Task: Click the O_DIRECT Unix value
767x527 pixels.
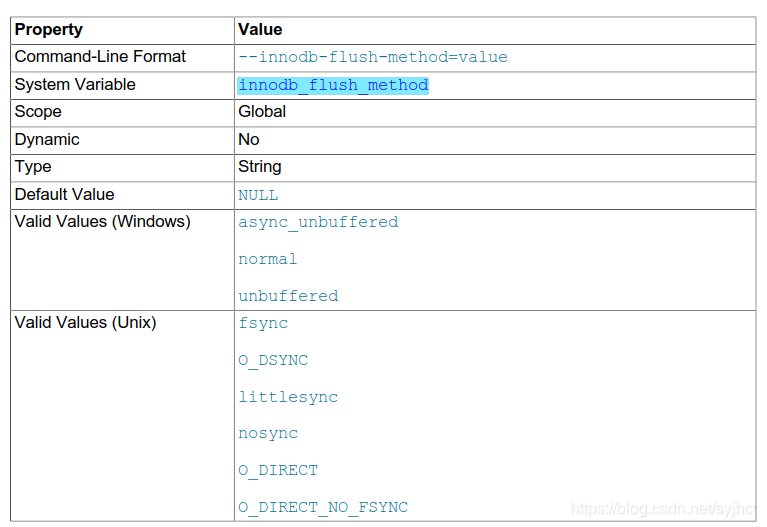Action: click(278, 471)
